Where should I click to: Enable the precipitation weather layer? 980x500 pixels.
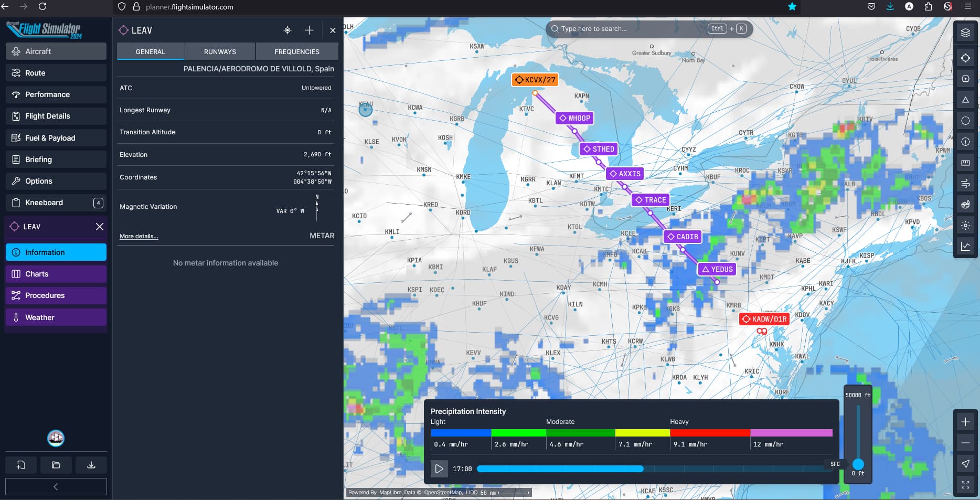pyautogui.click(x=965, y=205)
